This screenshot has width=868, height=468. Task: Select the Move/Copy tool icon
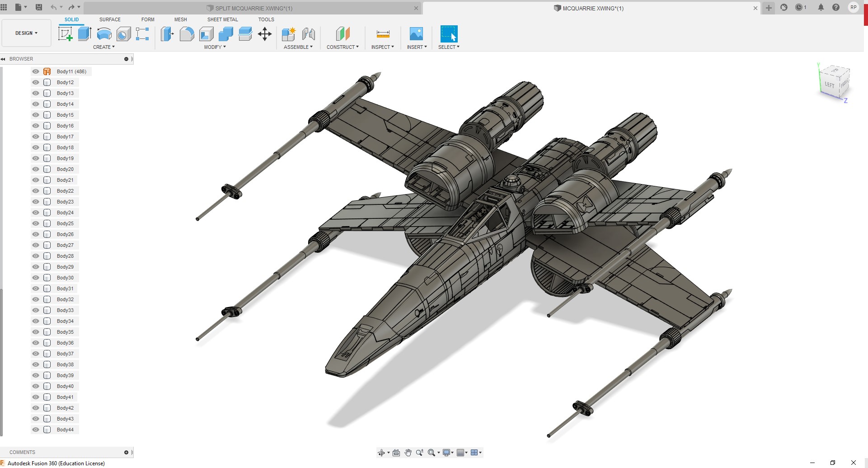coord(265,34)
